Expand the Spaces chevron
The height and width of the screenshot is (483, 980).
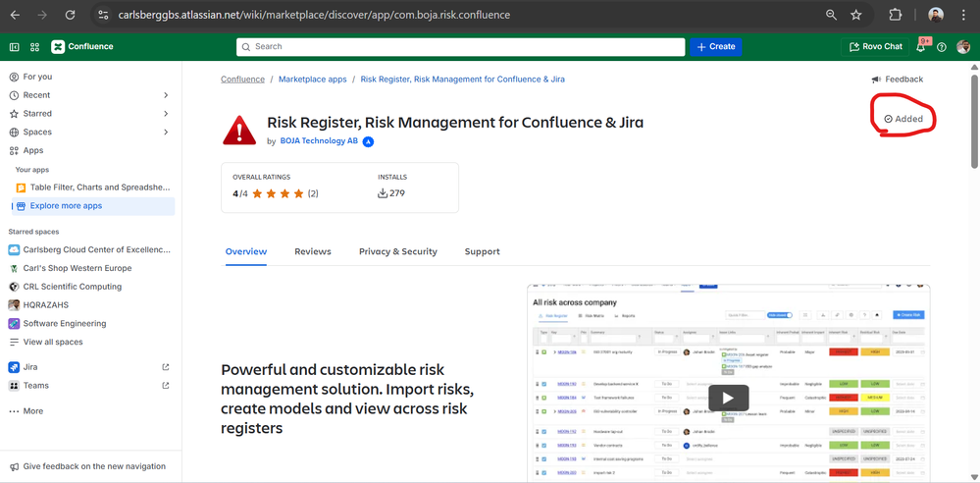pos(166,132)
